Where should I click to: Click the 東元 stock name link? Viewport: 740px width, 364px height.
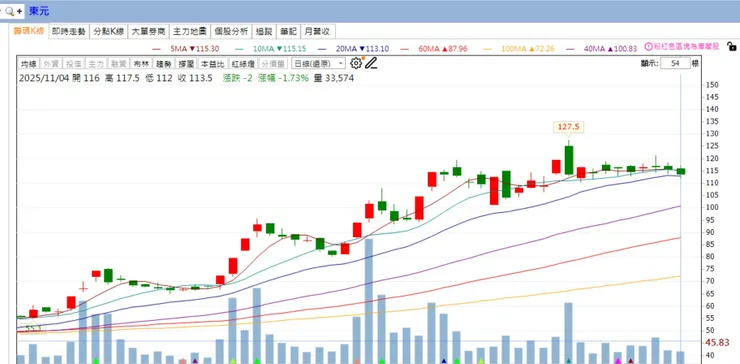39,11
